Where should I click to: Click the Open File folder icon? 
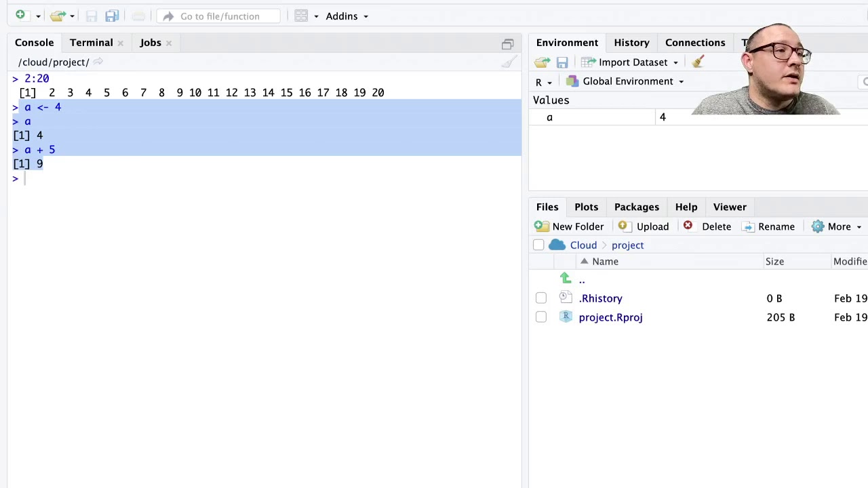[58, 16]
